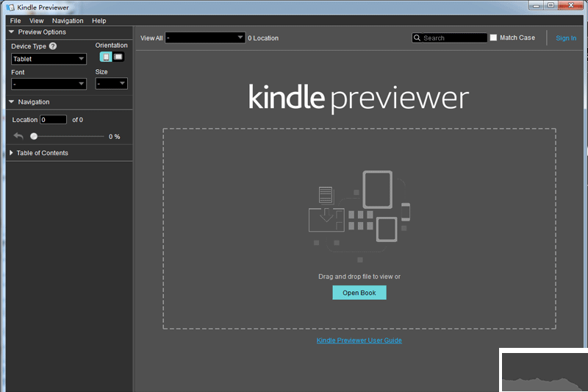Image resolution: width=588 pixels, height=392 pixels.
Task: Click the '0 Location' text
Action: [263, 38]
